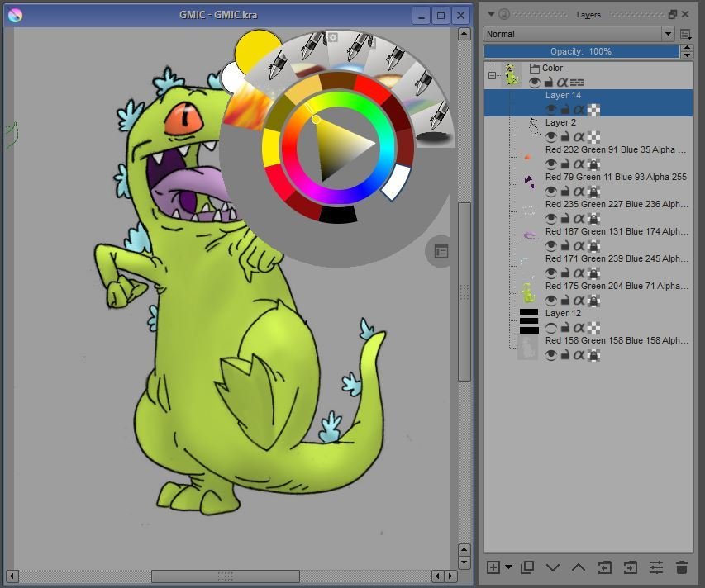Choose the brown swatch atop the color history ring
The height and width of the screenshot is (588, 705).
338,81
